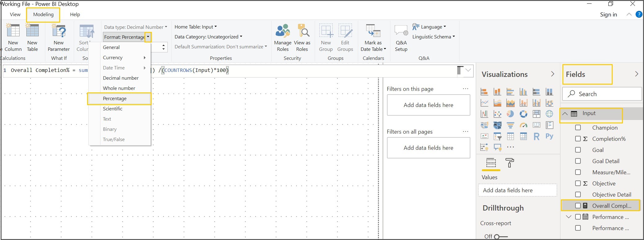
Task: Open the Currency format submenu
Action: coord(119,57)
